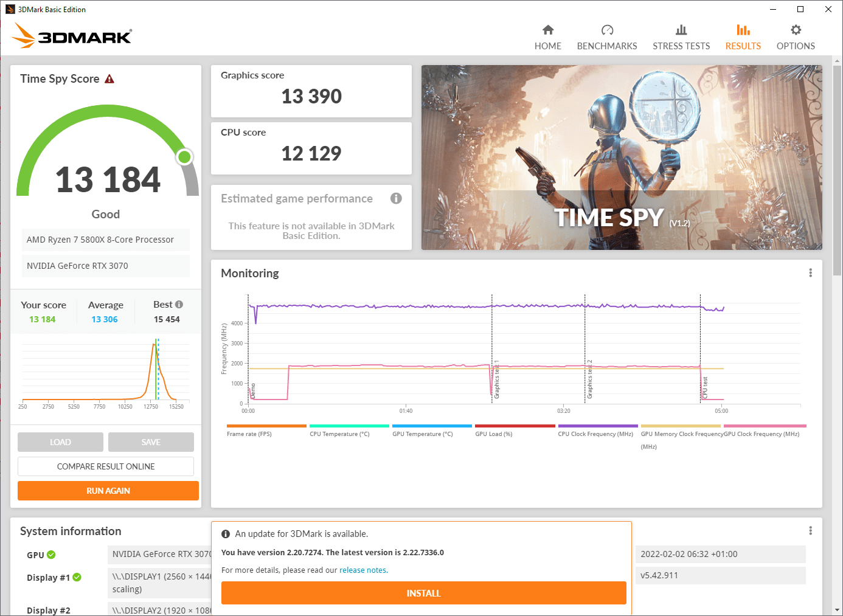The height and width of the screenshot is (616, 843).
Task: Click the scrollbar up arrow
Action: [838, 61]
